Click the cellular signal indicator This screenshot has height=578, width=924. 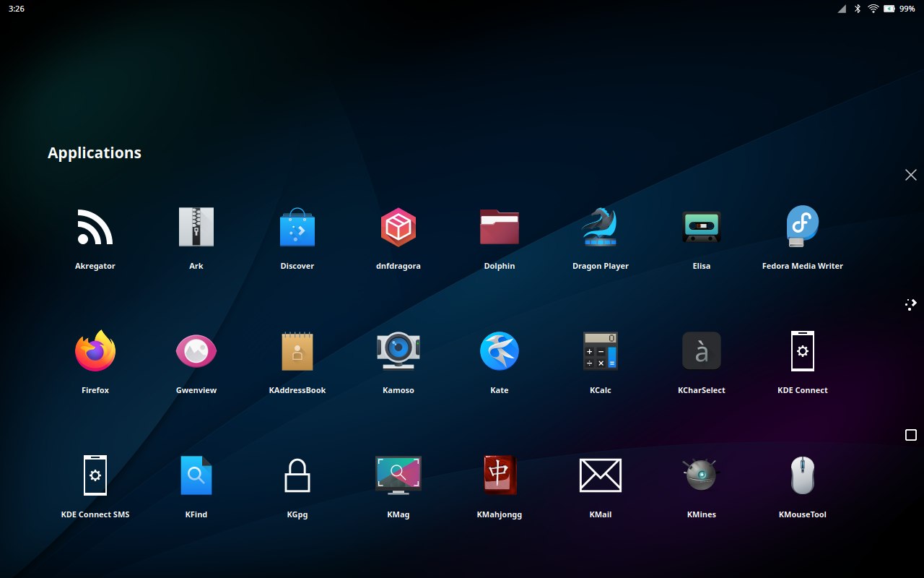tap(842, 9)
